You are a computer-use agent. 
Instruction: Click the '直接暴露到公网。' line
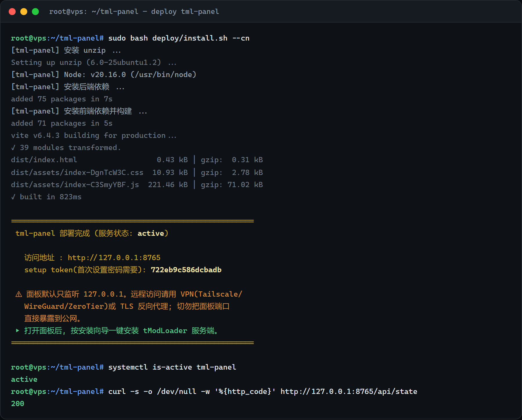[53, 319]
